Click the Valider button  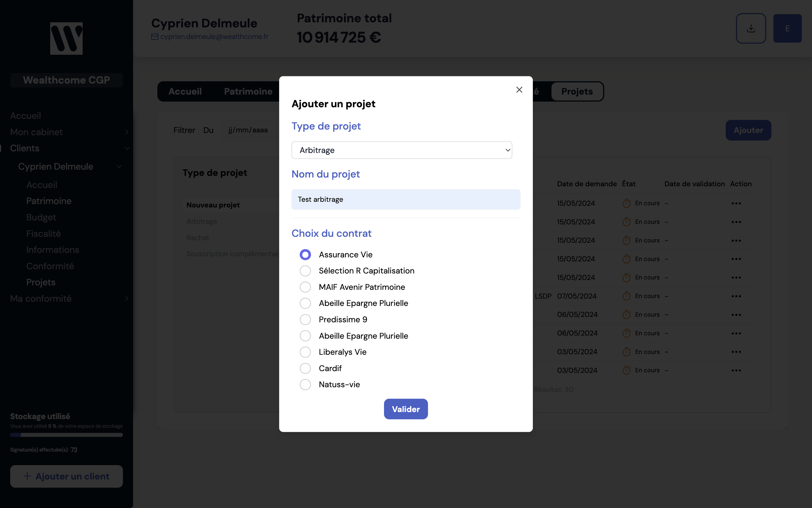point(406,409)
